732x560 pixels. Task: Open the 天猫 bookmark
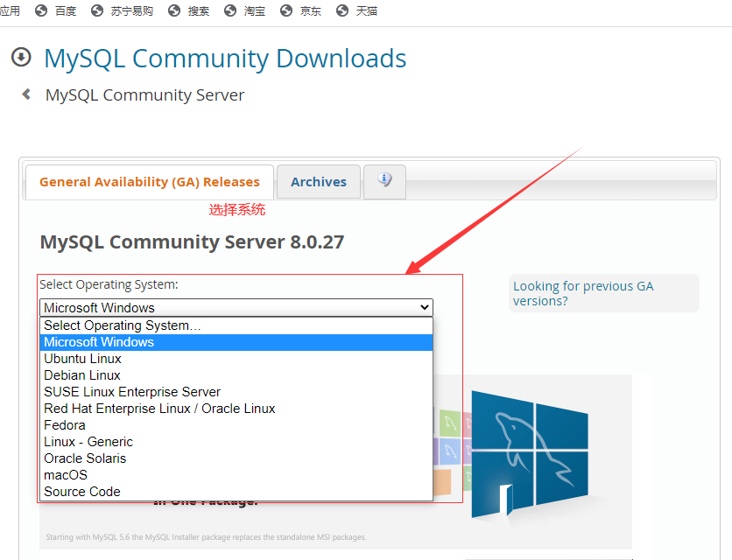point(357,10)
